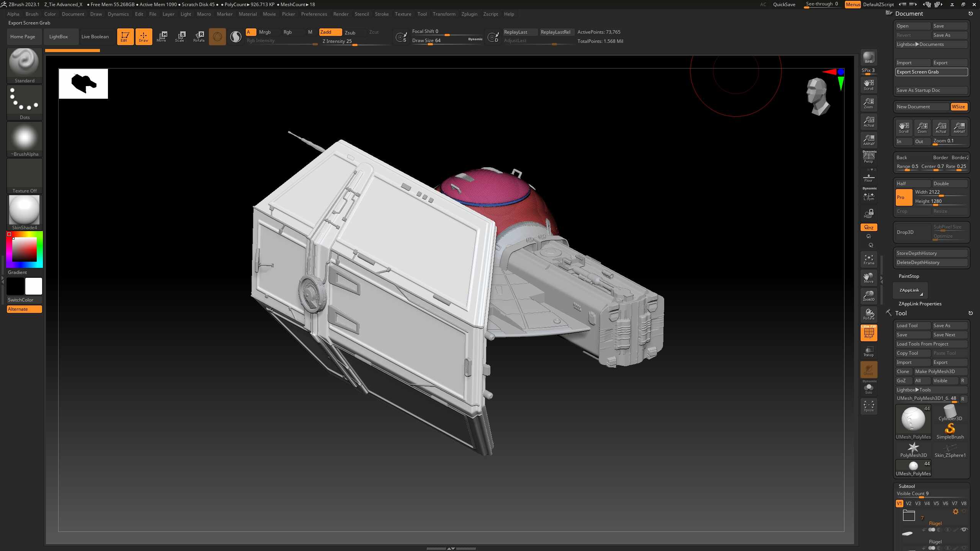Activate the Frame view icon
The width and height of the screenshot is (980, 551).
click(x=869, y=259)
